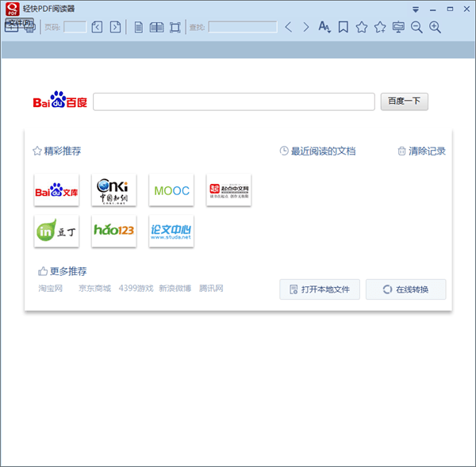Open the 起点中文网 tile
The image size is (476, 467).
tap(228, 190)
